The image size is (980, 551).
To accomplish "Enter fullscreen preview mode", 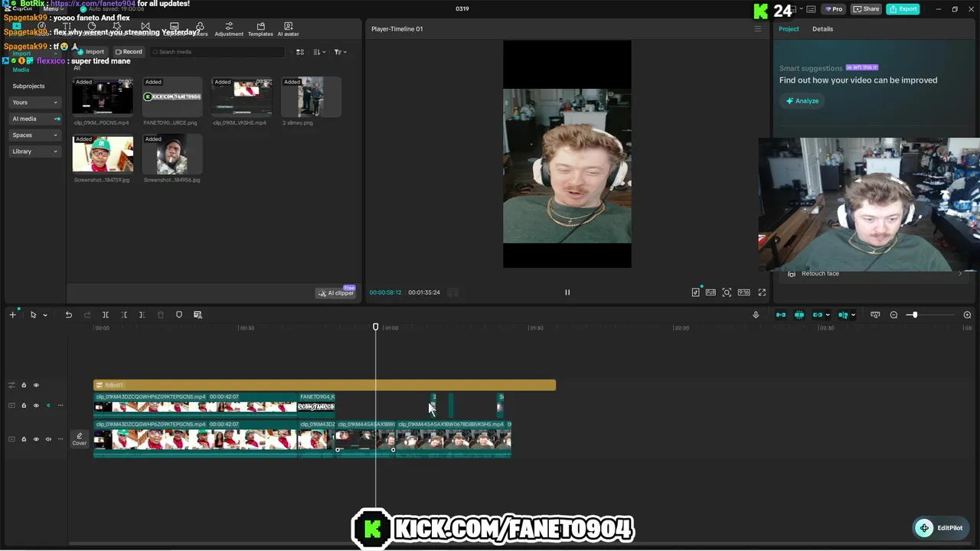I will pos(762,292).
